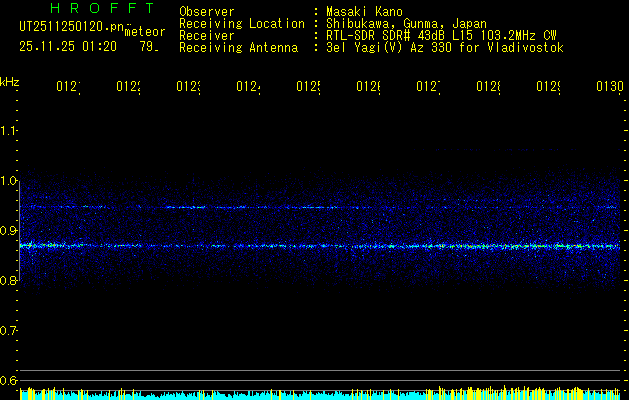Click the 0.8 kHz axis label
The image size is (629, 400).
(x=8, y=280)
